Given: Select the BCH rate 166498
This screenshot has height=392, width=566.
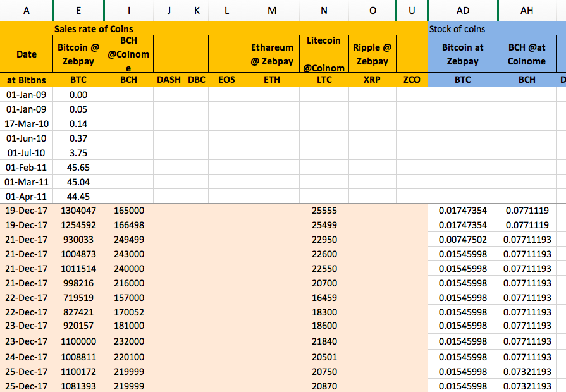Looking at the screenshot, I should 129,225.
